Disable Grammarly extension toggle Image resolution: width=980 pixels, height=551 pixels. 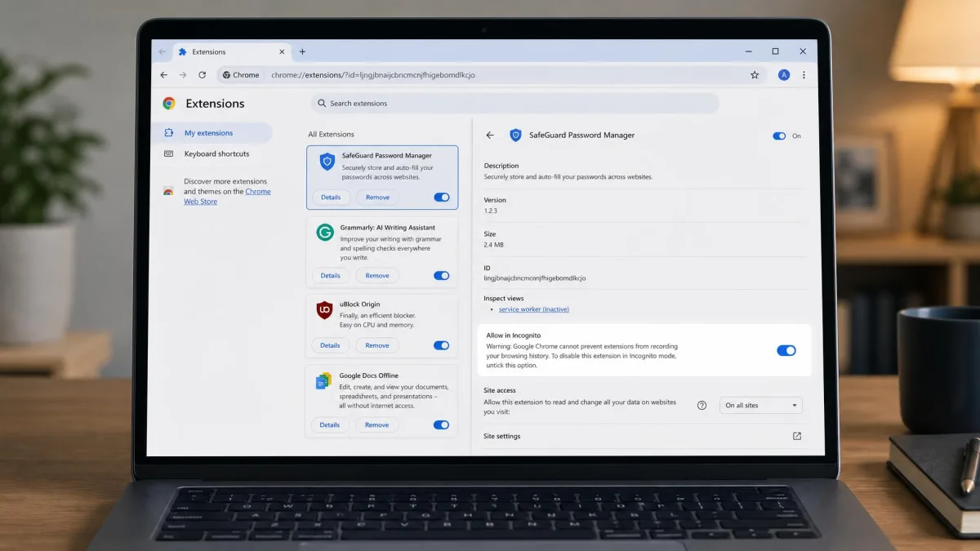tap(442, 276)
